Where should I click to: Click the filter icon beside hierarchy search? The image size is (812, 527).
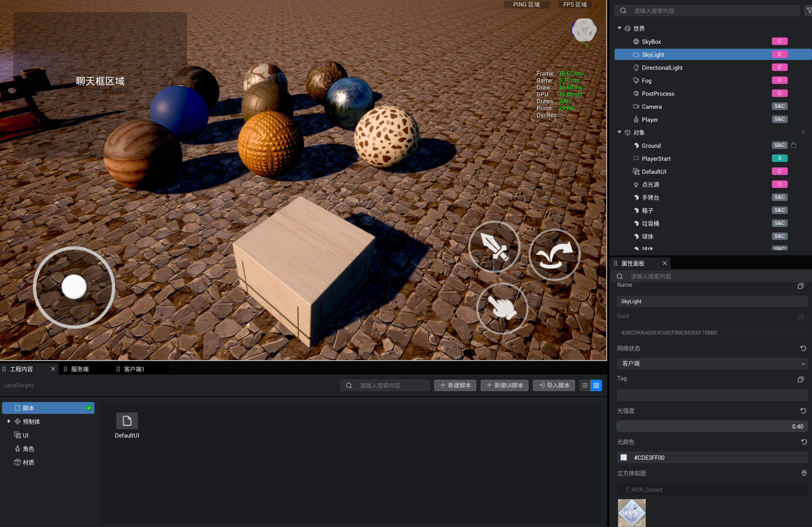pos(809,11)
